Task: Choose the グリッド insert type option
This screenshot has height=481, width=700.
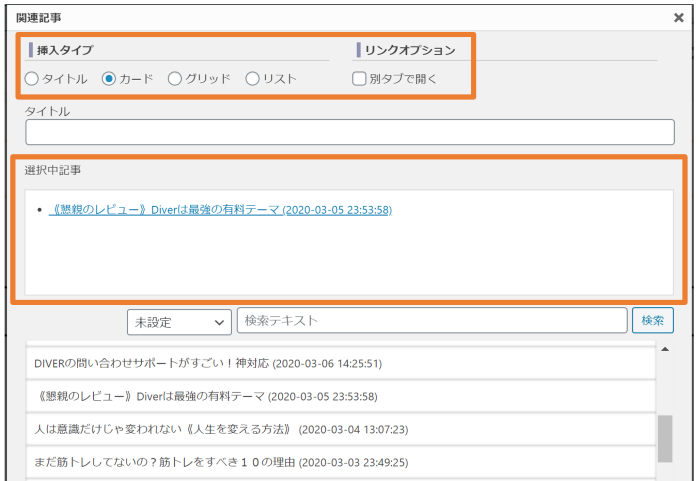Action: pos(175,79)
